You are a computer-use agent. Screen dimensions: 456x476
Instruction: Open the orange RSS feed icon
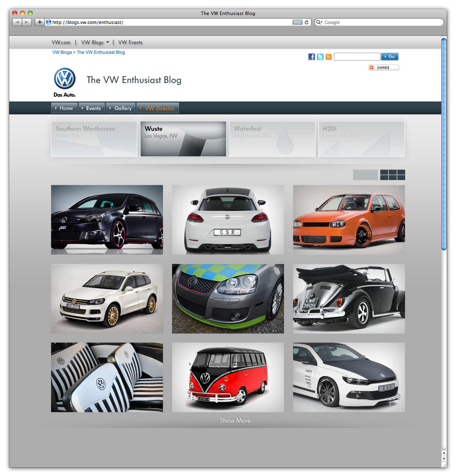[329, 56]
